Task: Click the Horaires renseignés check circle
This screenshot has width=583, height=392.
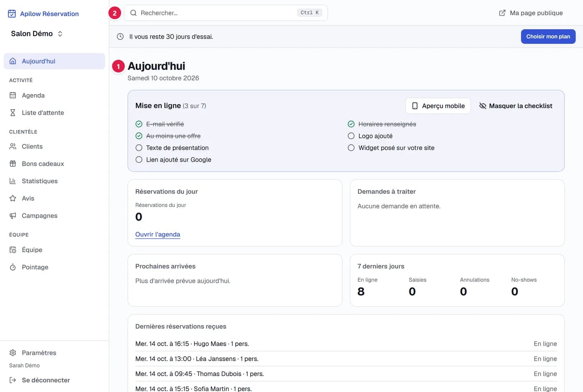Action: click(351, 124)
